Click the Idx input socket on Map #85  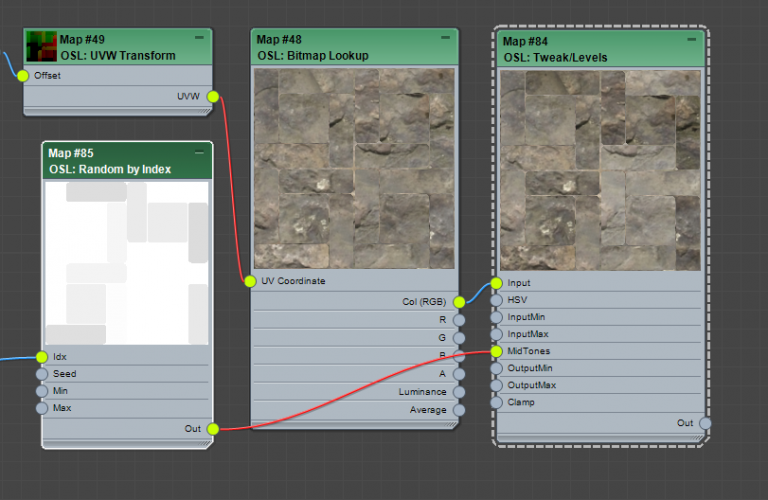[42, 357]
